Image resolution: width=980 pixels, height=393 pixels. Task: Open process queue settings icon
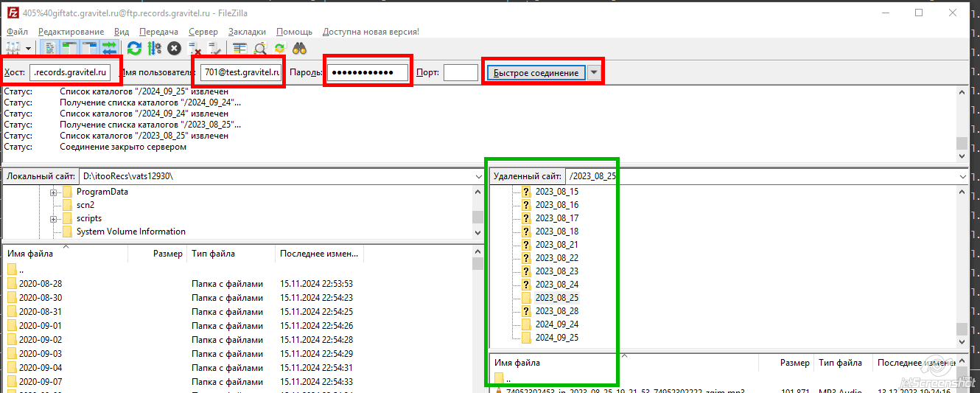(x=154, y=49)
